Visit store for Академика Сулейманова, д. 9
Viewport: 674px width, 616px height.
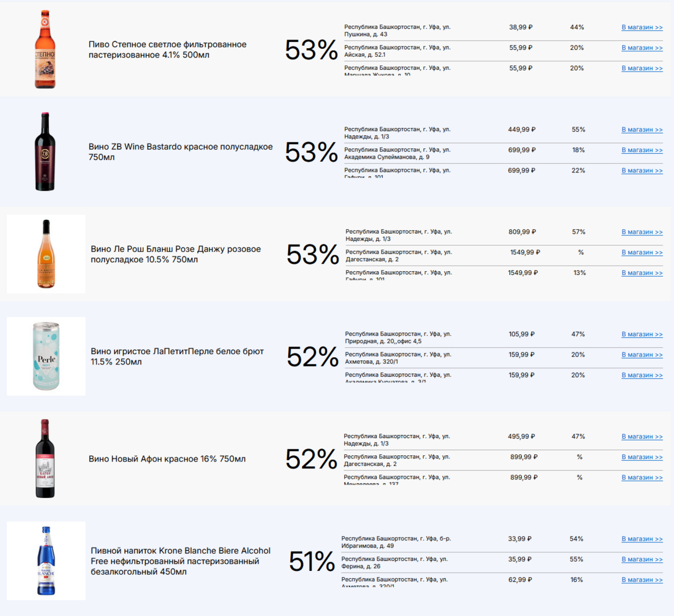642,150
